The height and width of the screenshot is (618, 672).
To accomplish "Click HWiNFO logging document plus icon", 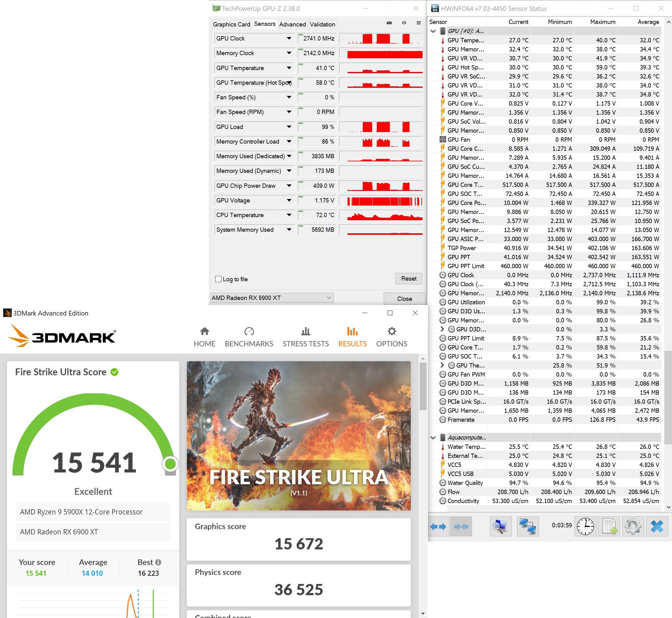I will 610,527.
